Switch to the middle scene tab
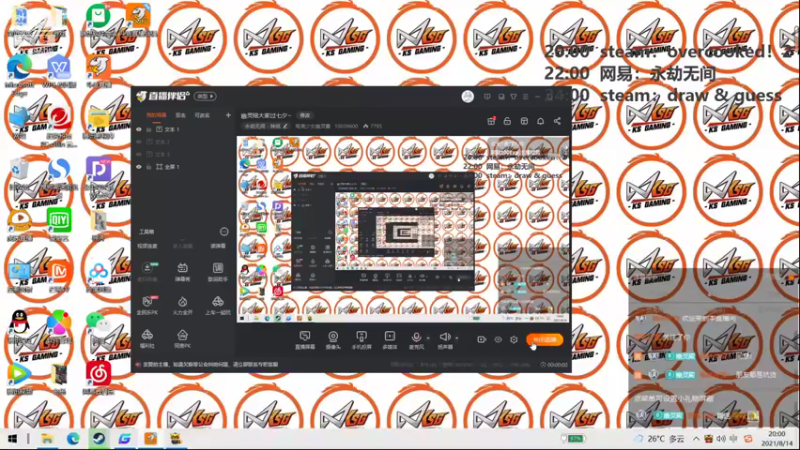This screenshot has width=800, height=450. pyautogui.click(x=181, y=115)
